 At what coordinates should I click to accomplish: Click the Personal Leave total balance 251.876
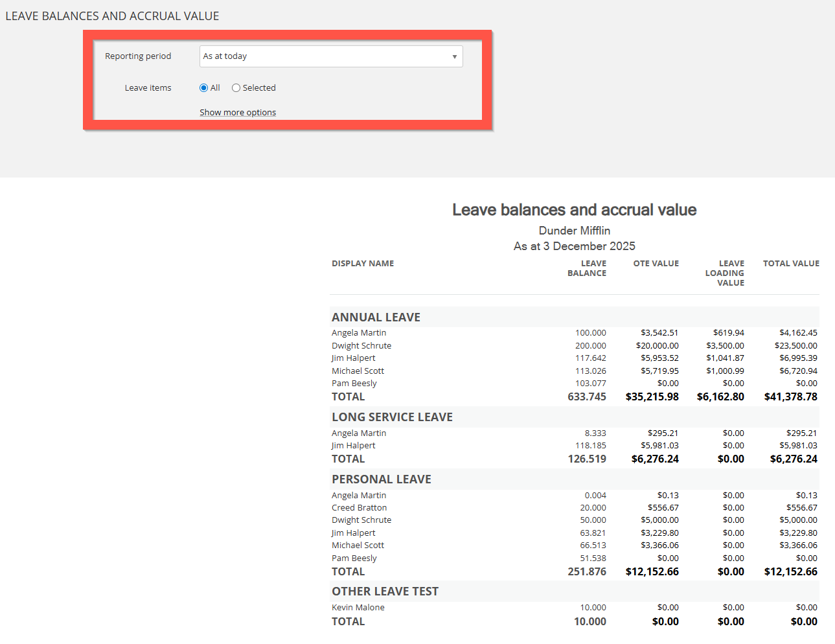(x=587, y=572)
